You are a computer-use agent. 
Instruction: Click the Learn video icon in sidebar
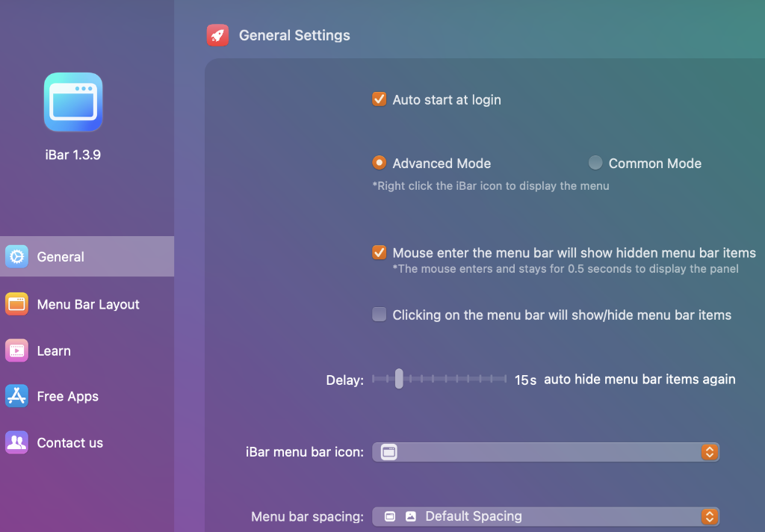click(16, 350)
